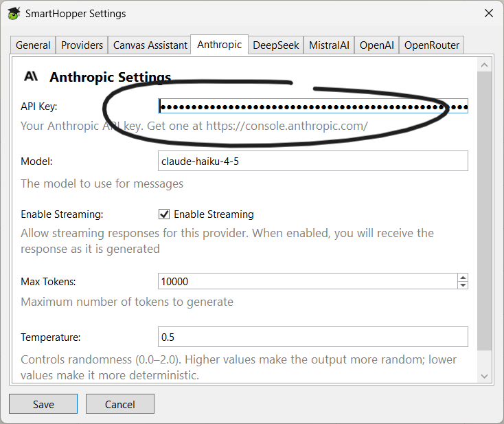Select the Anthropic tab

[x=219, y=45]
